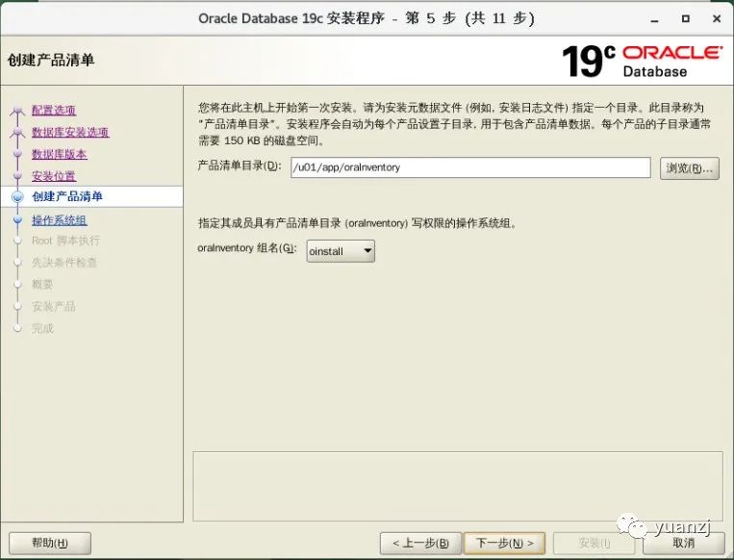Viewport: 734px width, 560px height.
Task: Click the 先决条件检查 disabled step text
Action: pyautogui.click(x=64, y=263)
